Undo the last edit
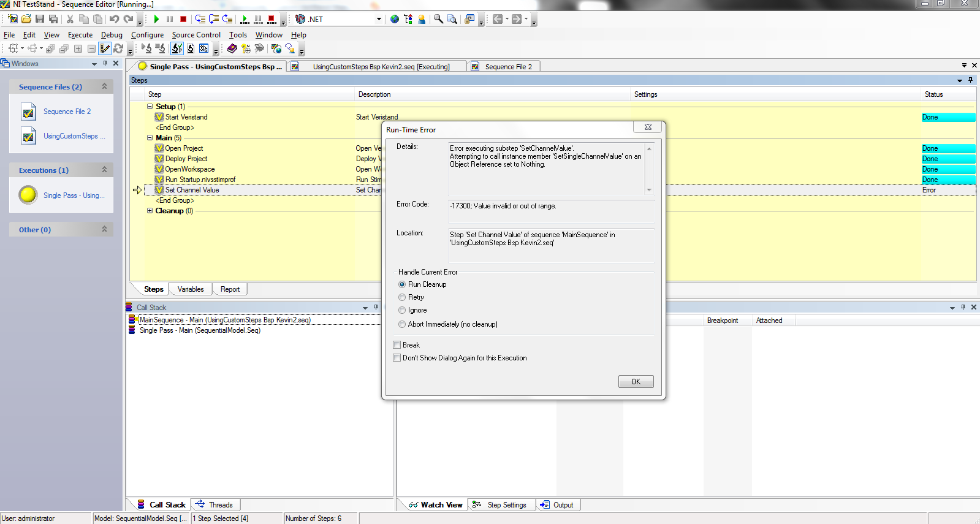980x524 pixels. (x=114, y=19)
